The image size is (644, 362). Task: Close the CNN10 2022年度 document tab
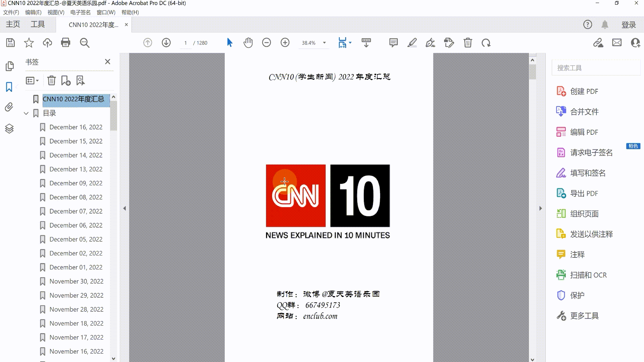[126, 24]
